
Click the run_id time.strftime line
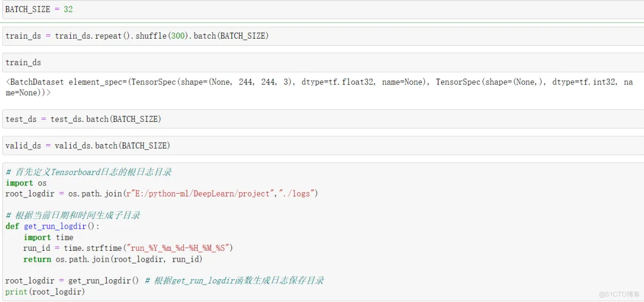point(128,248)
